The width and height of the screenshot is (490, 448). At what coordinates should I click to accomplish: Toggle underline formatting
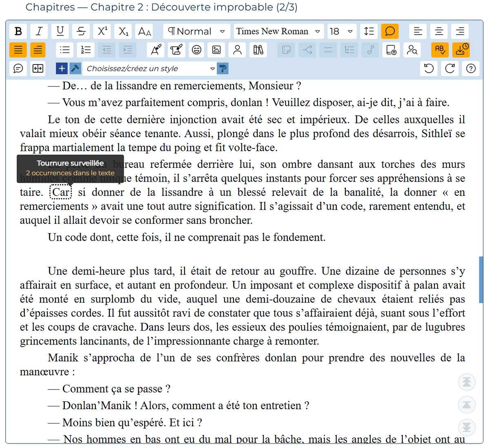click(x=60, y=31)
